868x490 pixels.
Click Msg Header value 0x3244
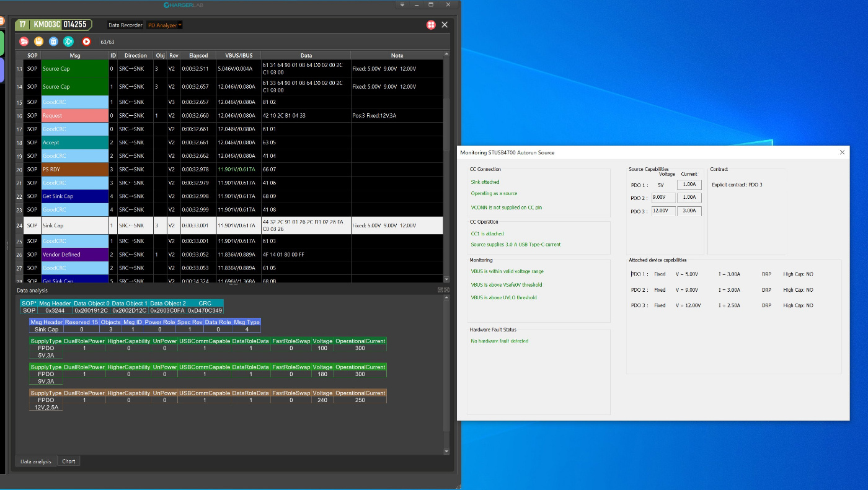tap(55, 310)
